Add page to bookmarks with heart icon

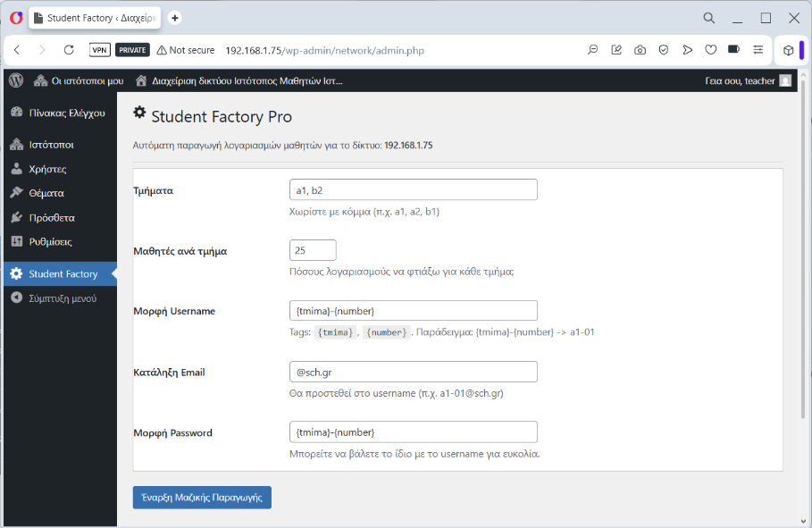coord(711,50)
